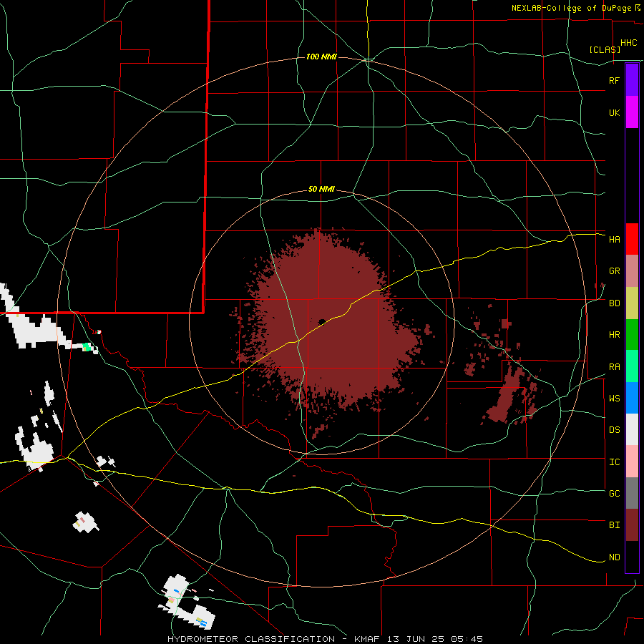Click the GR legend label
The image size is (644, 644).
[614, 271]
